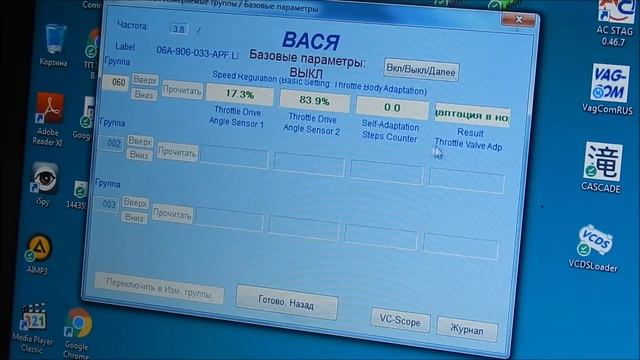The image size is (640, 360).
Task: Open the Recycle Bin (Корзина) desktop icon
Action: [x=54, y=44]
